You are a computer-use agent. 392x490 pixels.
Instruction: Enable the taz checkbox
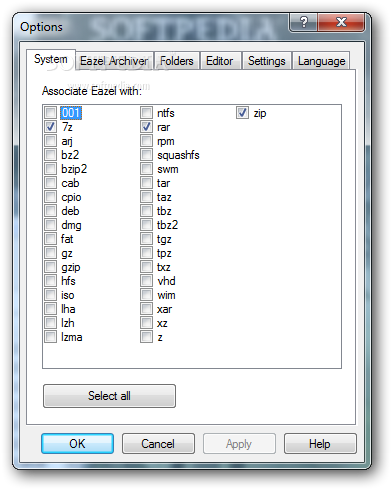146,197
